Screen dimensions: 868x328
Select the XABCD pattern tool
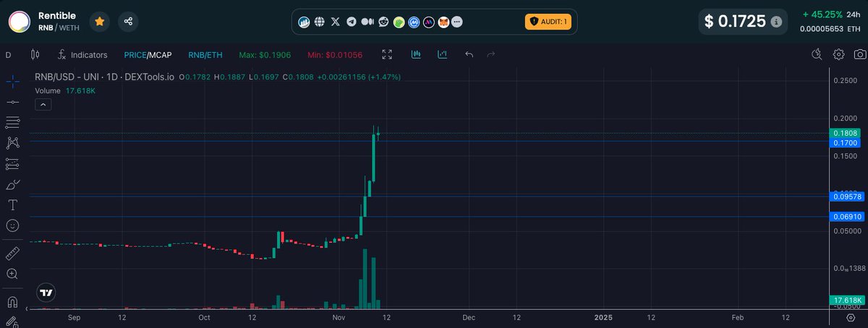12,143
